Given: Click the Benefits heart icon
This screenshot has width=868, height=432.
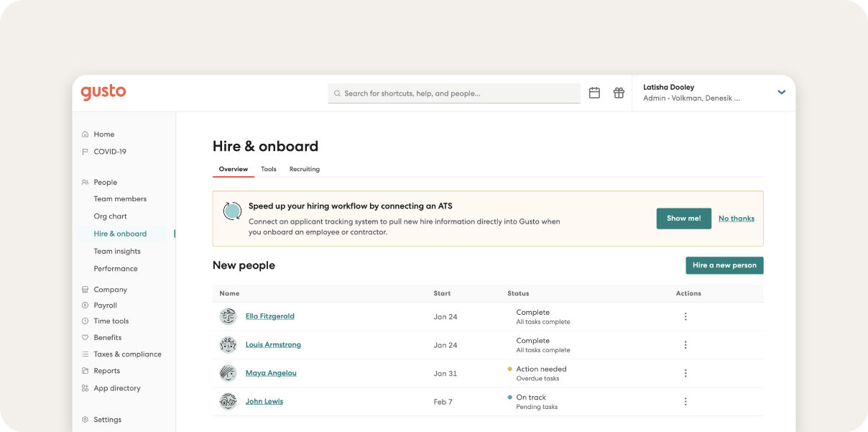Looking at the screenshot, I should pyautogui.click(x=85, y=338).
